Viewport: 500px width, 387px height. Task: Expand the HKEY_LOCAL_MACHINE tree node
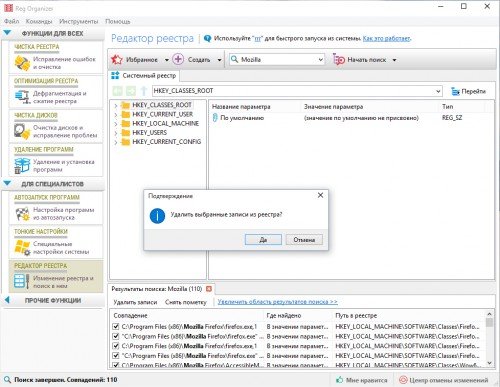pyautogui.click(x=116, y=124)
